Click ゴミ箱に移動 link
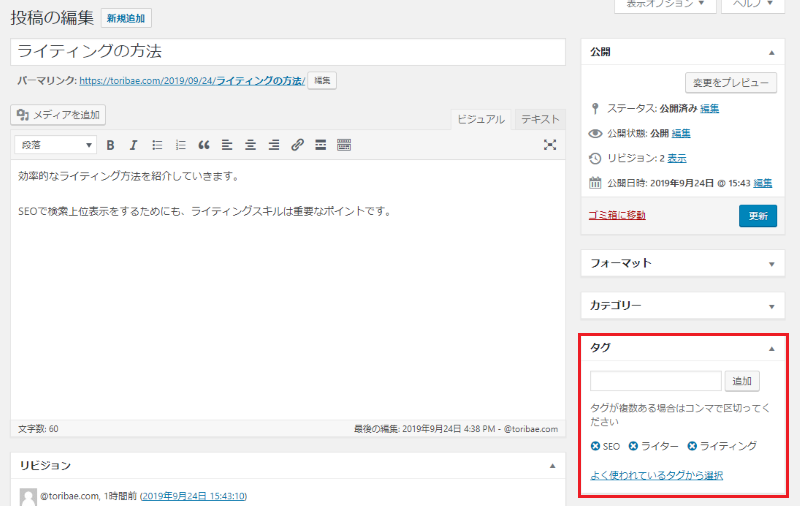Viewport: 800px width, 506px height. (617, 215)
